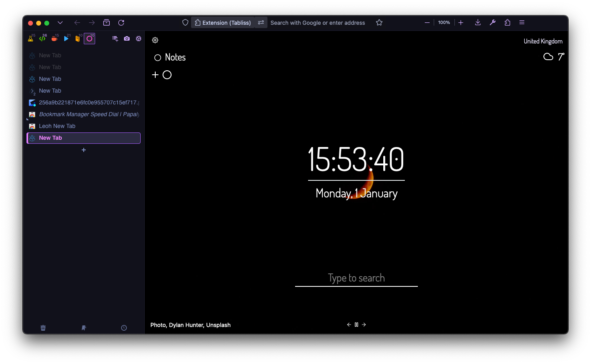591x364 pixels.
Task: Click the Notes heading
Action: [x=175, y=57]
